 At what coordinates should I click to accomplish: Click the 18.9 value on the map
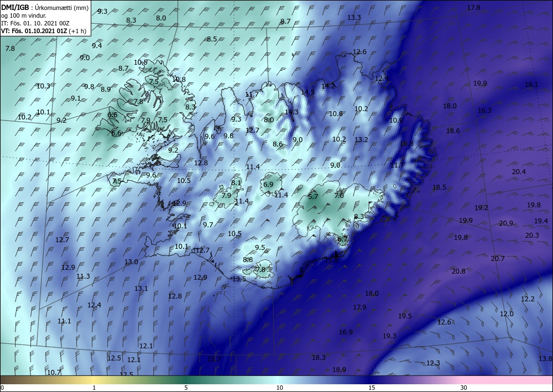pos(340,369)
